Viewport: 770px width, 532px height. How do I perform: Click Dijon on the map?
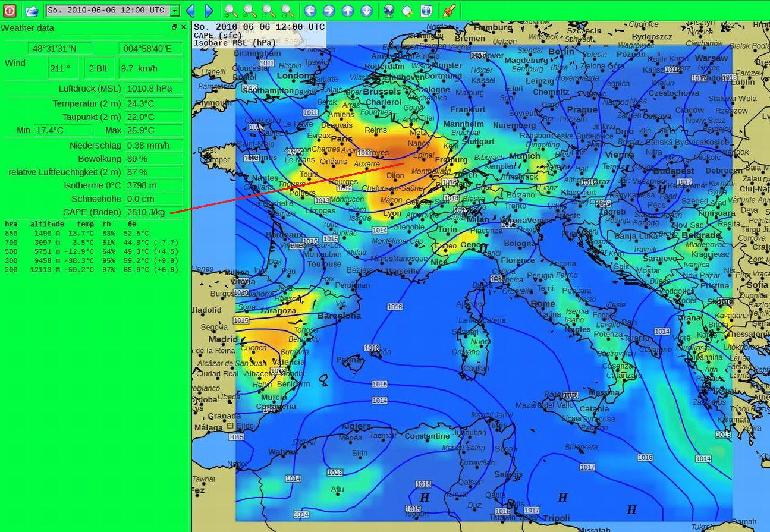coord(395,176)
